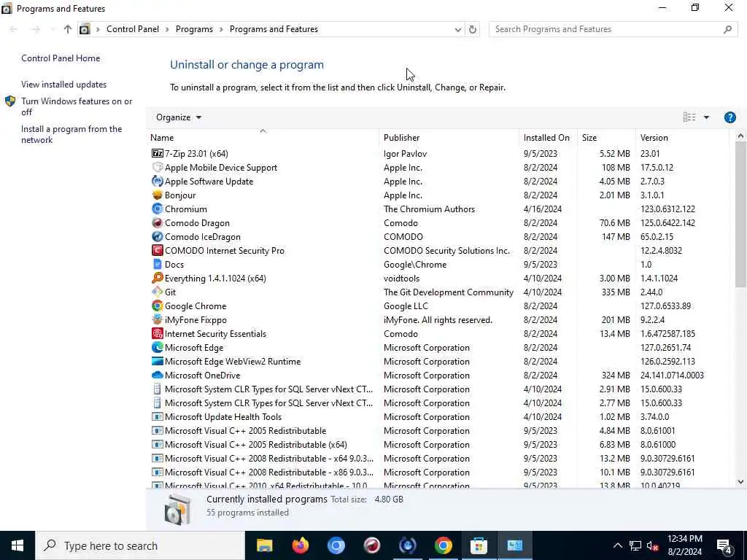Open View installed updates link
This screenshot has height=560, width=747.
[64, 85]
